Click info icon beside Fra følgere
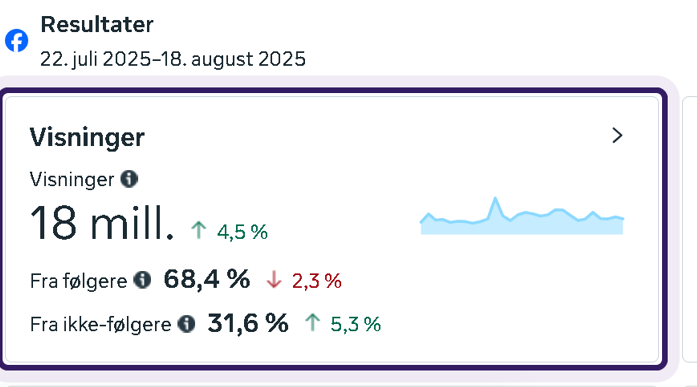697x387 pixels. tap(143, 280)
